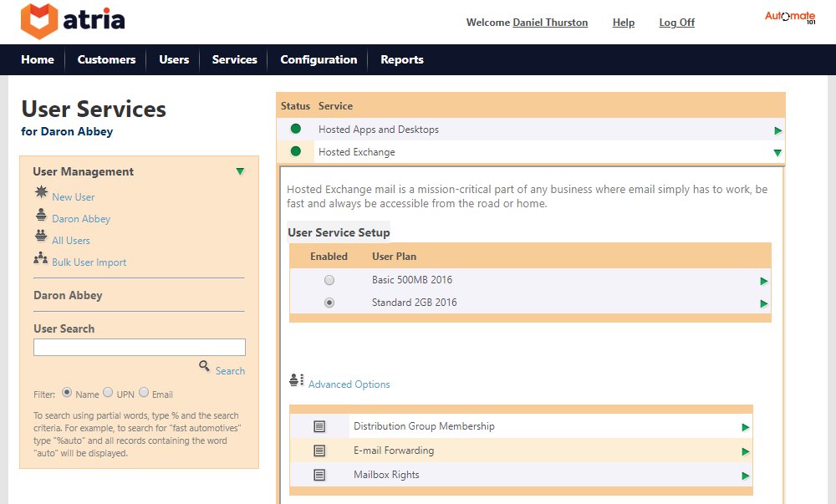
Task: Click the Mailbox Rights row label
Action: point(386,475)
